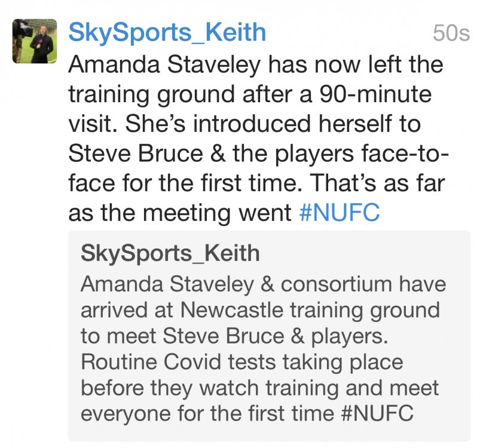Click the reporter figure in the avatar image
Screen dimensions: 483x448
(x=42, y=45)
